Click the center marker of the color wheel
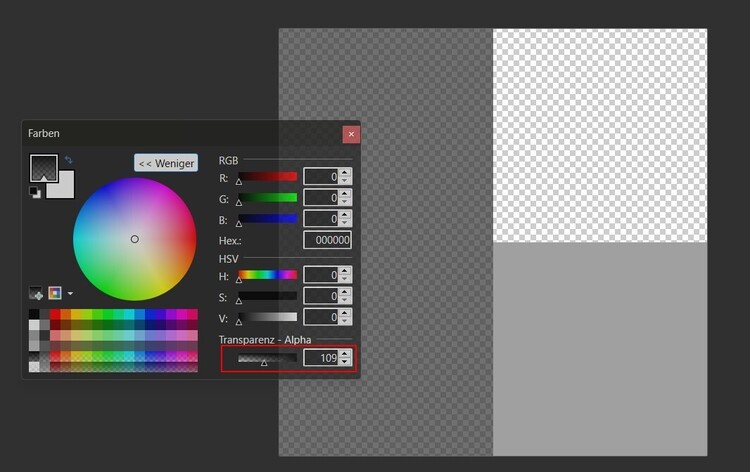Image resolution: width=750 pixels, height=472 pixels. point(134,239)
